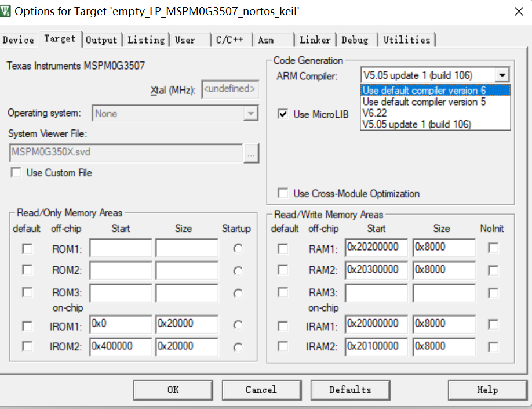532x409 pixels.
Task: Open the Output tab
Action: coord(101,40)
